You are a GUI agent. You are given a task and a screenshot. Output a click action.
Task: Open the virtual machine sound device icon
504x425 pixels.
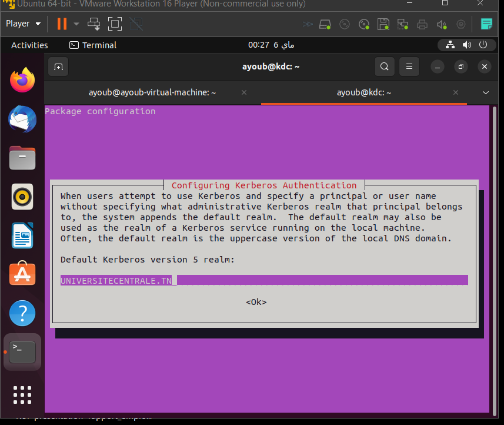(442, 24)
